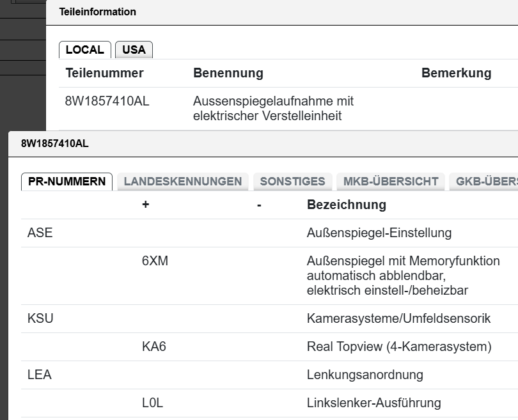Select the PR-NUMMERN tab
Image resolution: width=518 pixels, height=420 pixels.
click(67, 182)
